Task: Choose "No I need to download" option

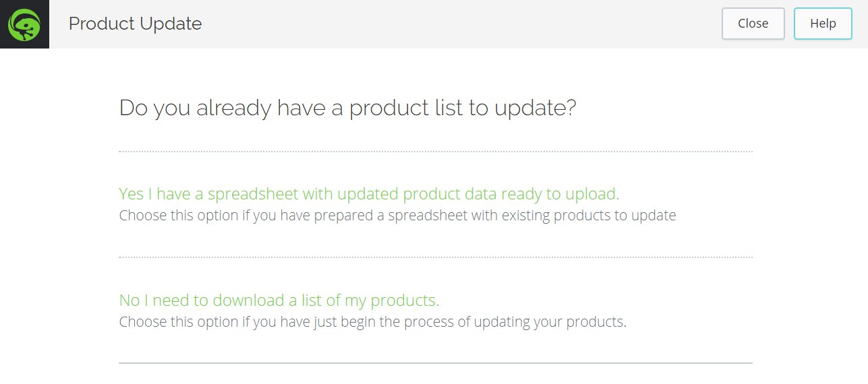Action: point(279,300)
